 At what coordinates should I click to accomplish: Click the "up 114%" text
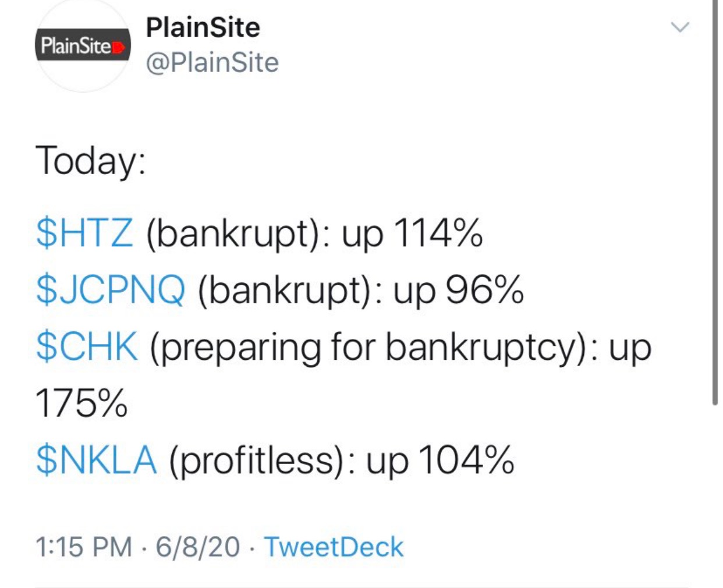[x=412, y=233]
